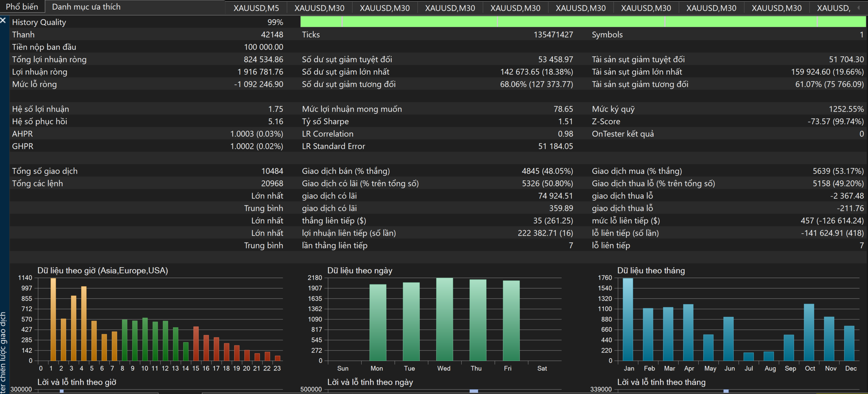Click the Ticks count 135471427

point(553,35)
